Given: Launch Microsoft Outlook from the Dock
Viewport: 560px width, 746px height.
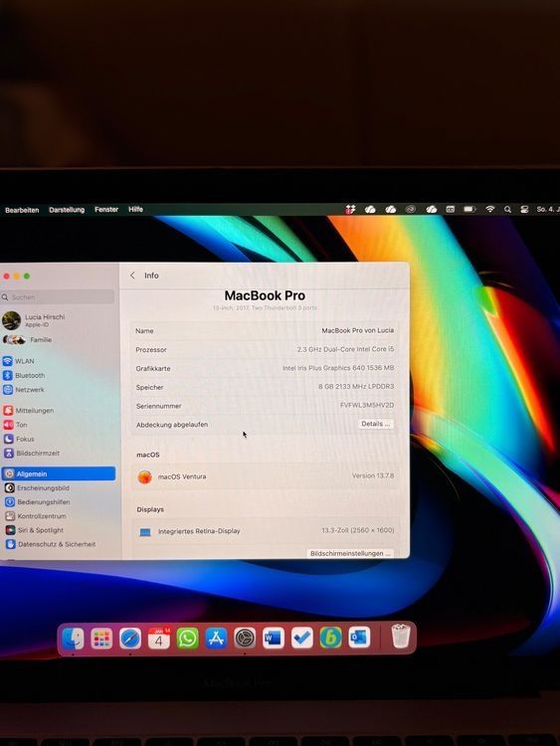Looking at the screenshot, I should [x=359, y=638].
